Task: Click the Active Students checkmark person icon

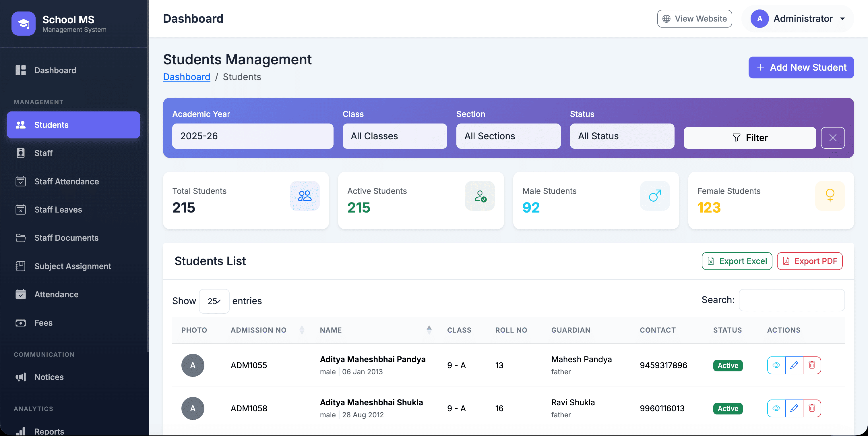Action: (480, 196)
